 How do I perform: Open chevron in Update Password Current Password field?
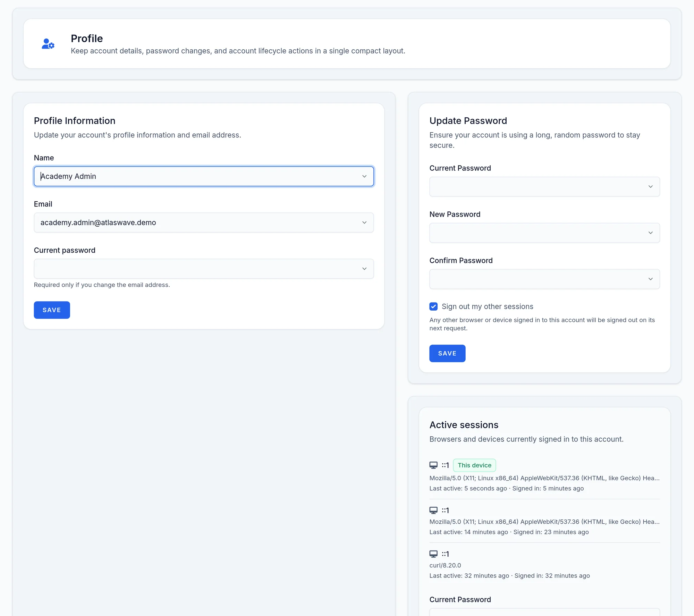tap(651, 187)
